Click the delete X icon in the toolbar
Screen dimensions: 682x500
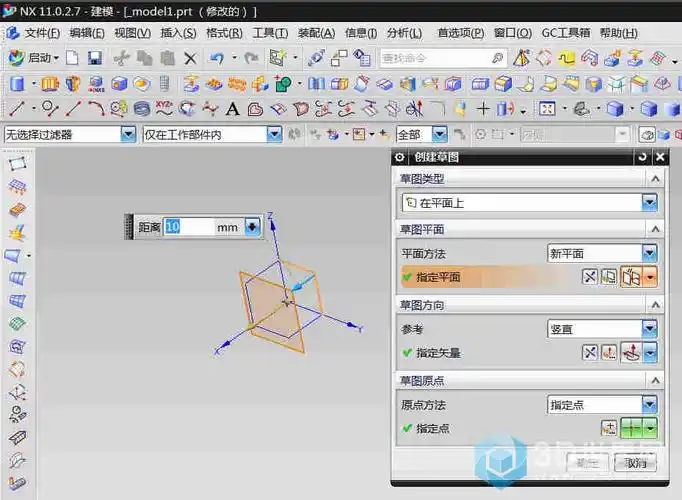190,58
